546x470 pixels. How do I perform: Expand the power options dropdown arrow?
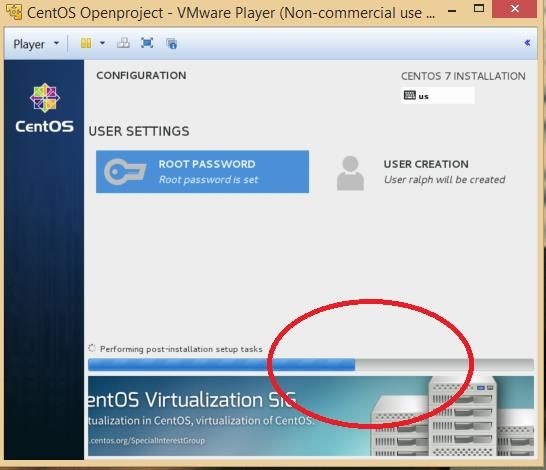[102, 44]
